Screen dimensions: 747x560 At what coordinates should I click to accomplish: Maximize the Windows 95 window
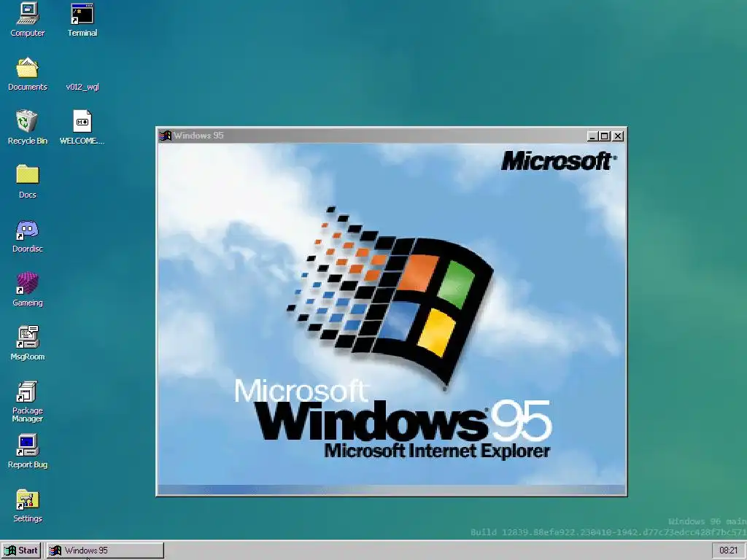(604, 136)
